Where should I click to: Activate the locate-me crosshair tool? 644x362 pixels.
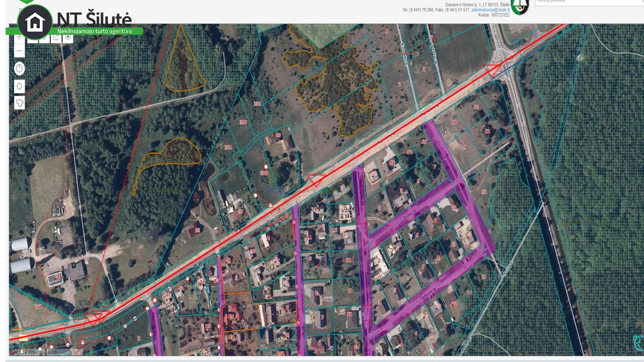coord(19,86)
